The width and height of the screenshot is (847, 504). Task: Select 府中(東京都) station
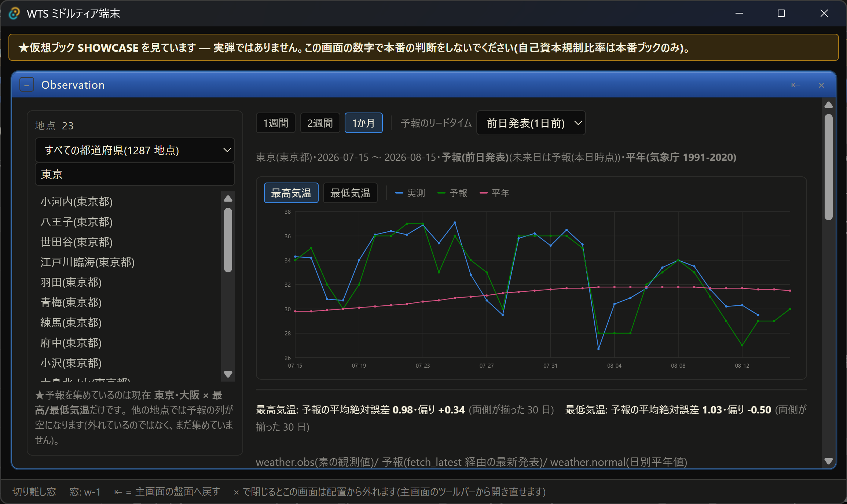(x=71, y=343)
